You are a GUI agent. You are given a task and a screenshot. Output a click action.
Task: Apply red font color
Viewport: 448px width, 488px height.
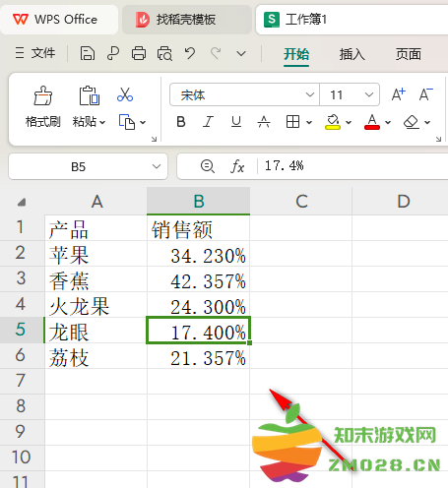click(372, 122)
